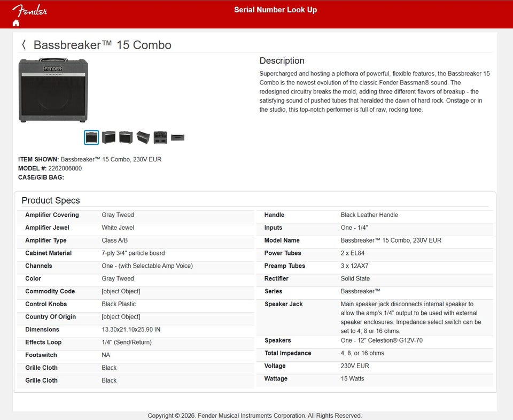
Task: Click the Commodity Code label
Action: pos(50,291)
